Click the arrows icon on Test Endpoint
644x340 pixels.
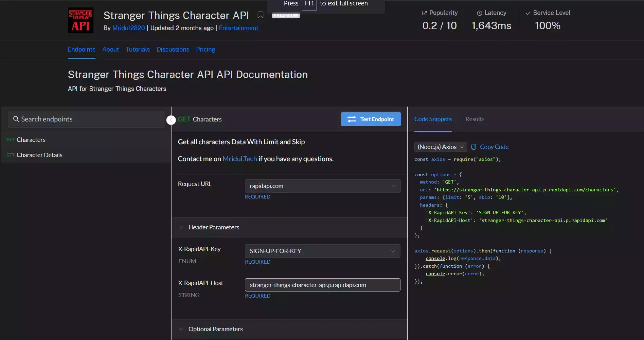click(352, 119)
